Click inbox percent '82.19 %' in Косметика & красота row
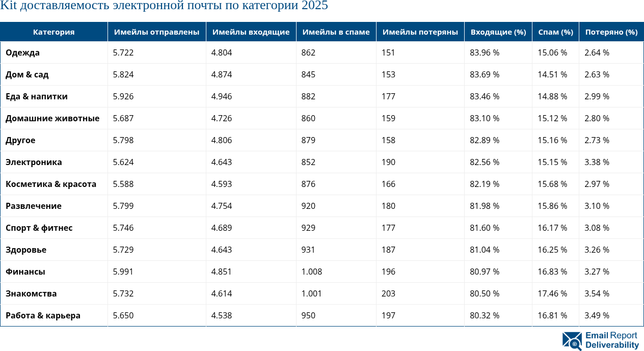This screenshot has height=351, width=644. (485, 184)
